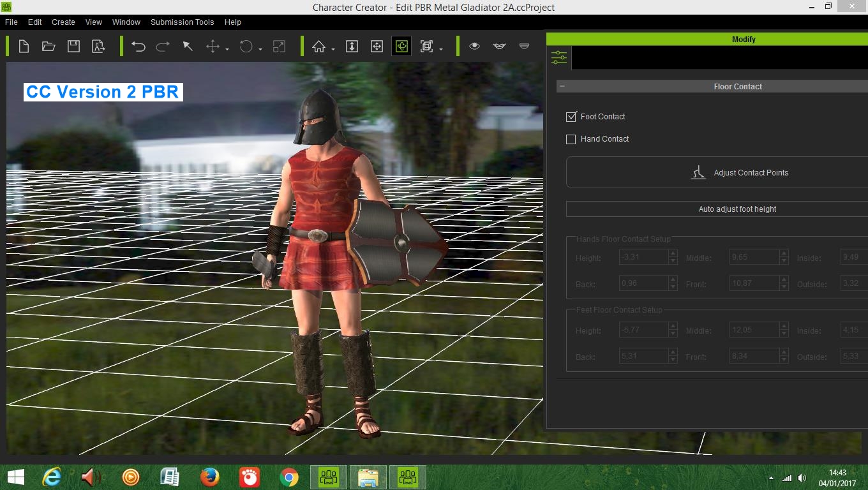Open the rotate tool dropdown arrow
The image size is (868, 490).
(x=260, y=49)
